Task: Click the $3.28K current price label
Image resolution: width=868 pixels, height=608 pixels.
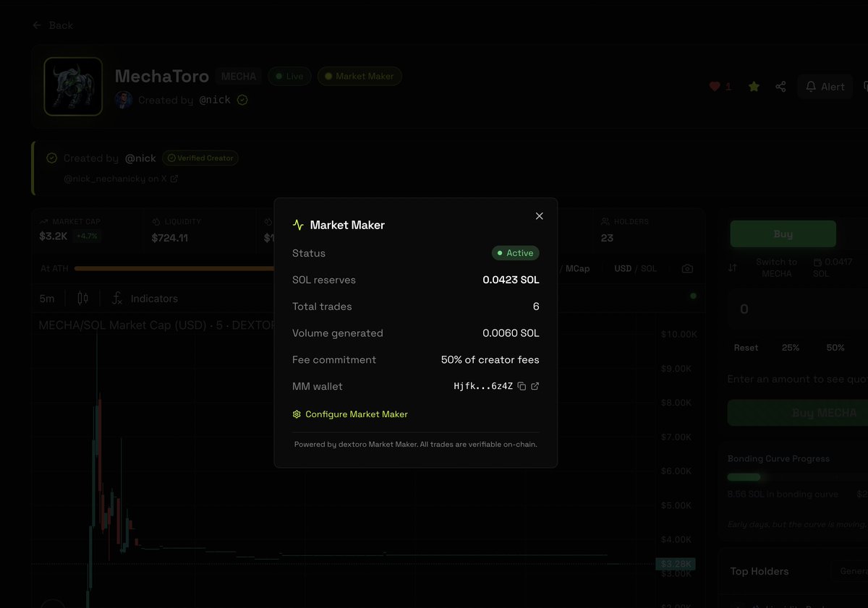Action: (x=676, y=564)
